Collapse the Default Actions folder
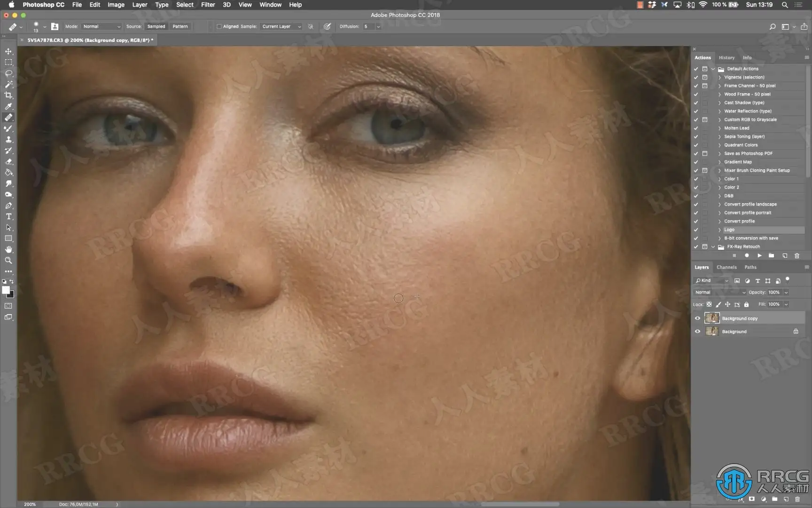 tap(713, 69)
